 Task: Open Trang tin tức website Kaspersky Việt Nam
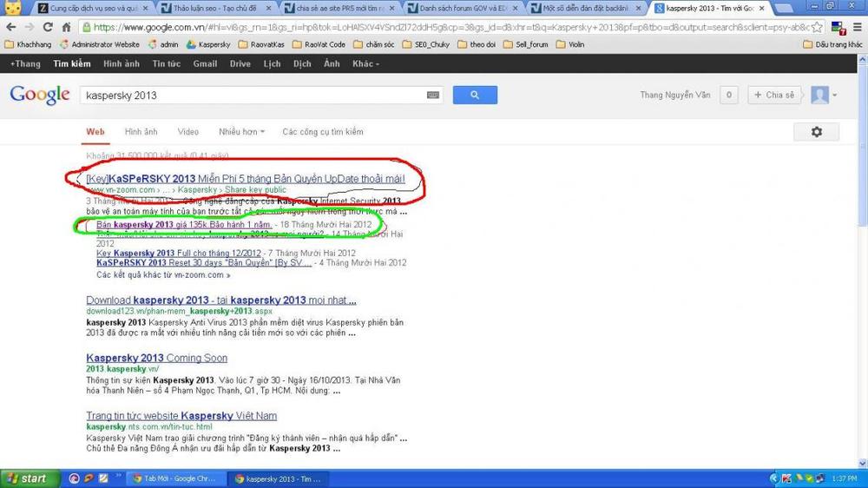(181, 415)
